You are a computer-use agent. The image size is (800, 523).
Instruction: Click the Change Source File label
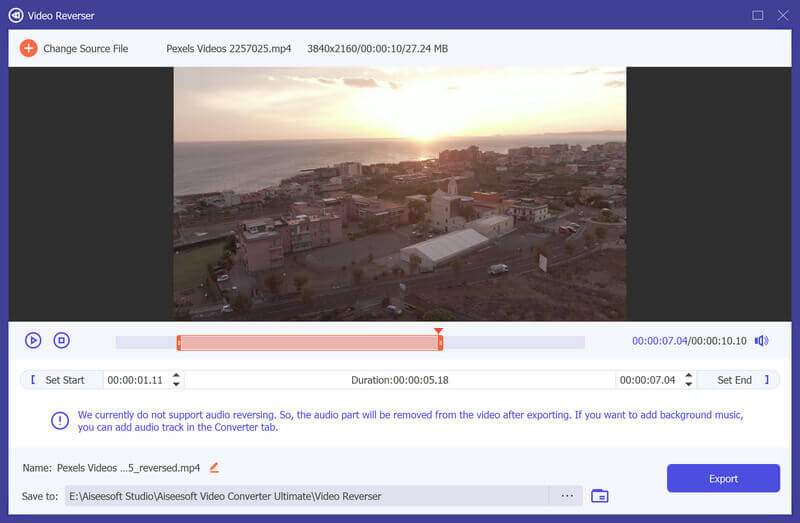pyautogui.click(x=86, y=48)
